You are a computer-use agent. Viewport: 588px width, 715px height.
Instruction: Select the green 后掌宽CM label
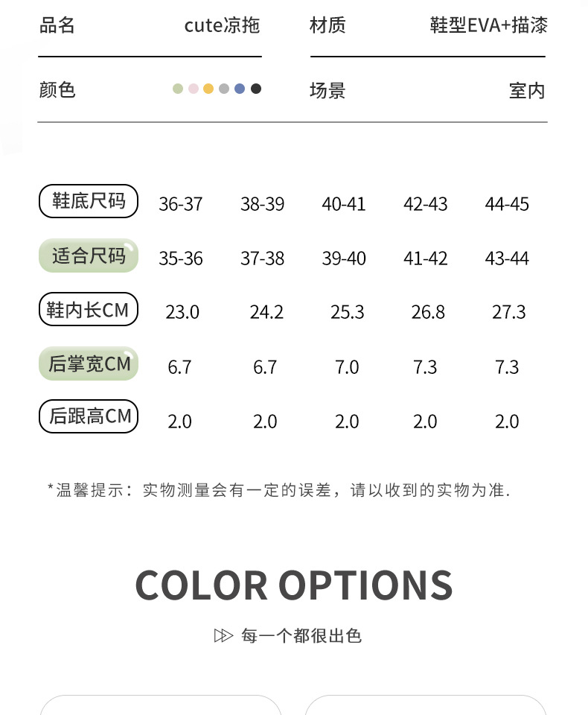(89, 363)
